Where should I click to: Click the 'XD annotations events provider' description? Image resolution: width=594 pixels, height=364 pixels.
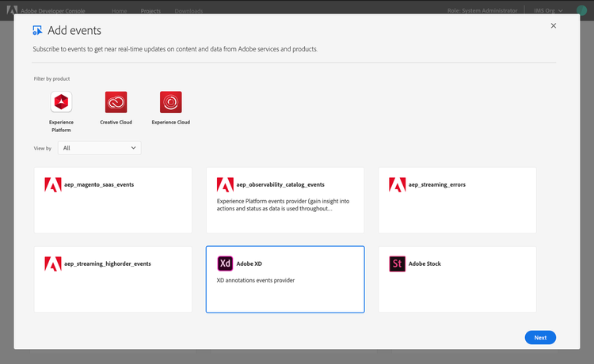[x=256, y=280]
